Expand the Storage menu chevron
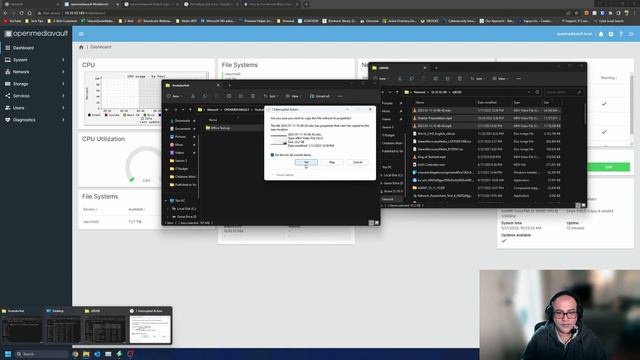This screenshot has width=640, height=360. 63,84
